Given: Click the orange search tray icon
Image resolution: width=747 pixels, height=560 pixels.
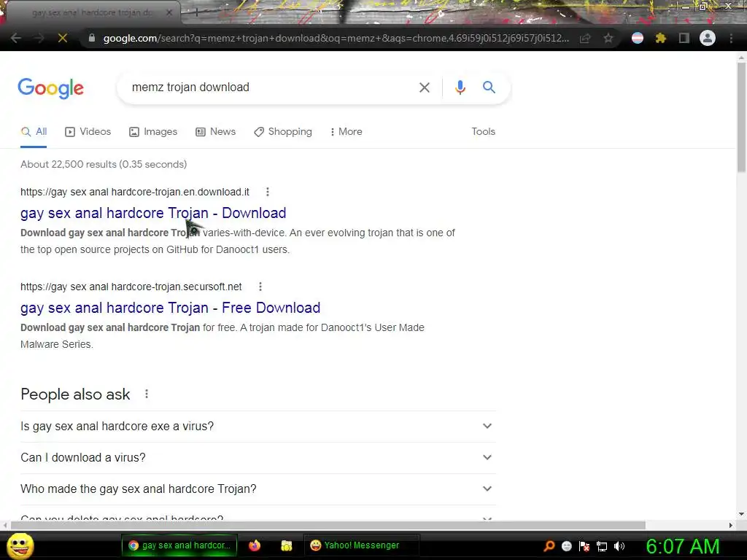Looking at the screenshot, I should pyautogui.click(x=549, y=546).
